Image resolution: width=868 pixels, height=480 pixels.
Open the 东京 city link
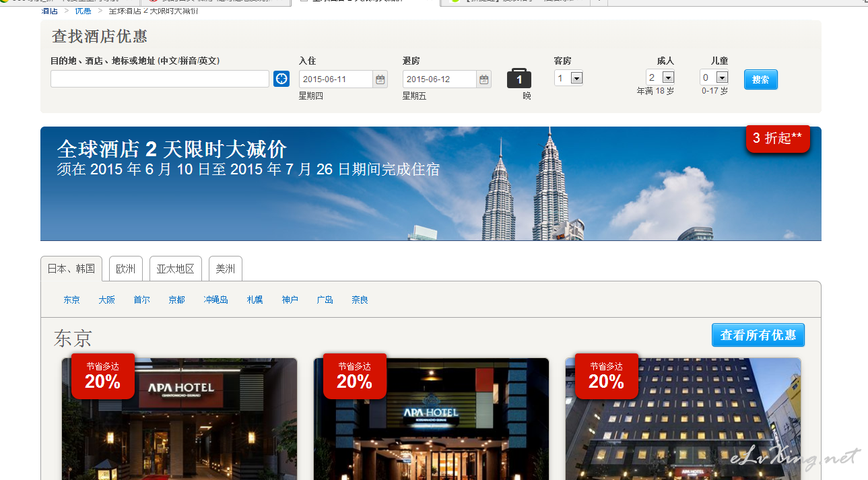pyautogui.click(x=71, y=300)
